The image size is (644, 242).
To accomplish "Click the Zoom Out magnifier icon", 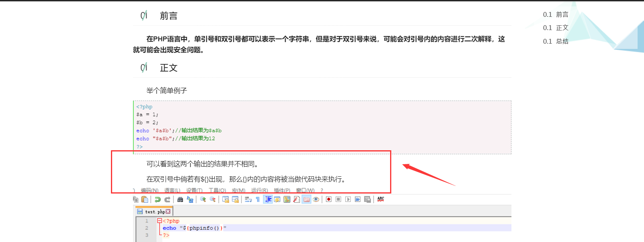I will [213, 200].
